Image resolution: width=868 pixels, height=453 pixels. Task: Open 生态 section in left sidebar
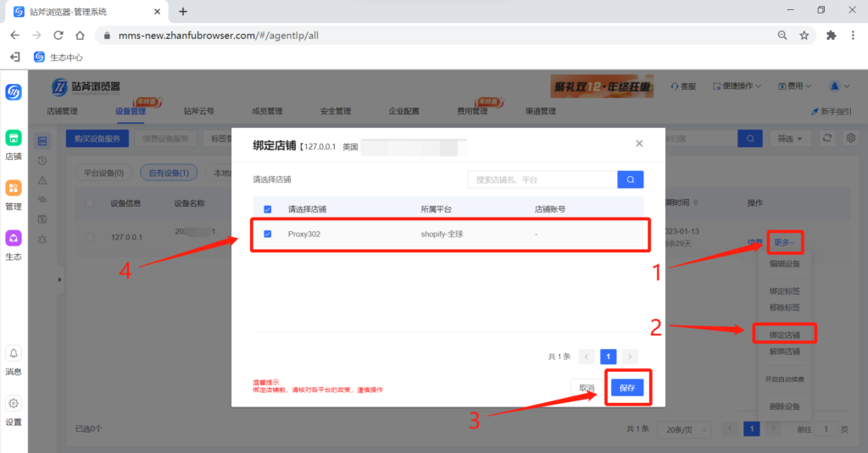(14, 245)
